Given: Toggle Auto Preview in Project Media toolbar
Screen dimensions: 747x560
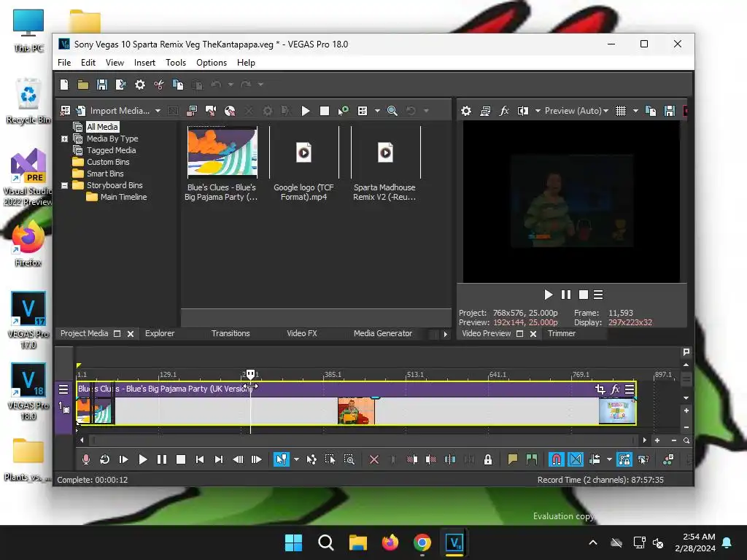Looking at the screenshot, I should tap(344, 111).
